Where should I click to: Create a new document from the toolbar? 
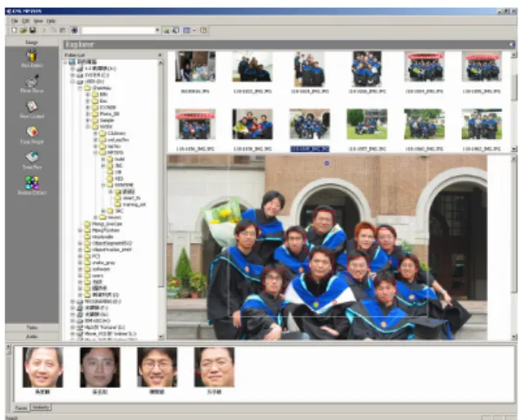coord(14,30)
